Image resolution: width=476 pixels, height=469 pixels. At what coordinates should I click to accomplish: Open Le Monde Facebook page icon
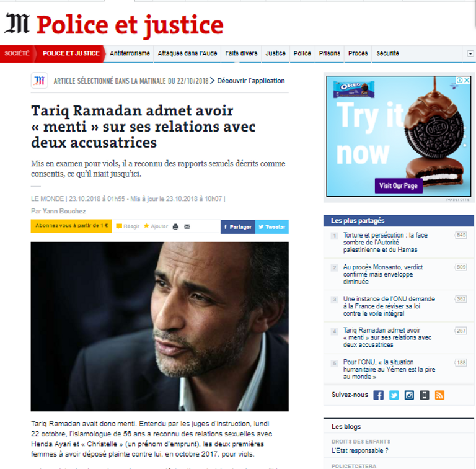(378, 395)
